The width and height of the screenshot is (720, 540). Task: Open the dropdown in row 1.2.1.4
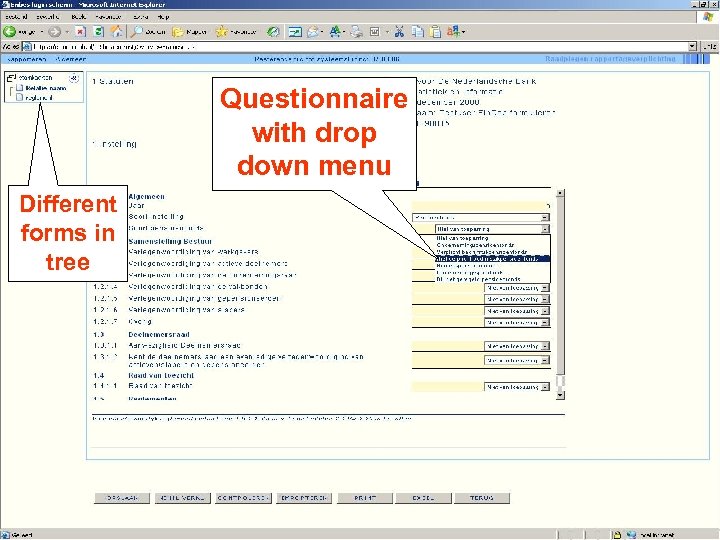pos(517,288)
